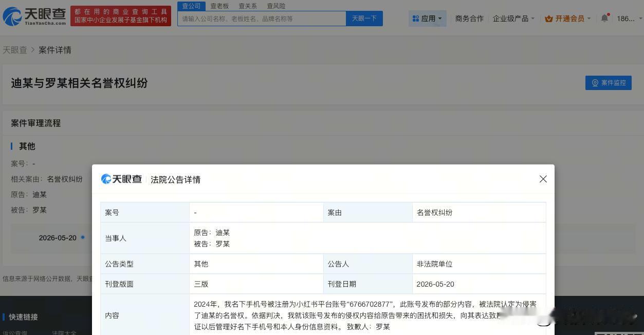
Task: Click the 相关案由 名誉权纠纷 line
Action: [x=47, y=179]
